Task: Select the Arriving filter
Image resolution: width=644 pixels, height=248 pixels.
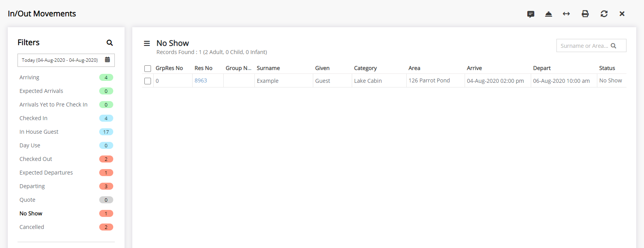Action: 66,77
